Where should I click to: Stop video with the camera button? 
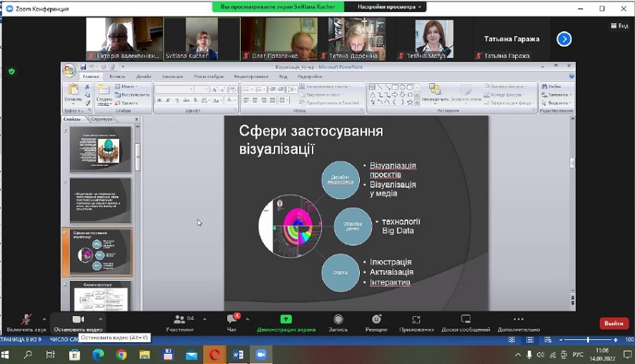coord(78,322)
